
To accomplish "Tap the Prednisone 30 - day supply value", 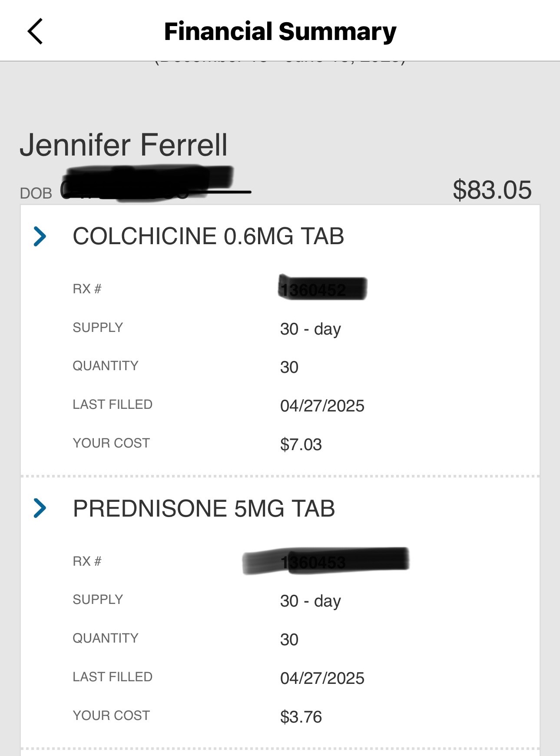I will click(x=311, y=601).
